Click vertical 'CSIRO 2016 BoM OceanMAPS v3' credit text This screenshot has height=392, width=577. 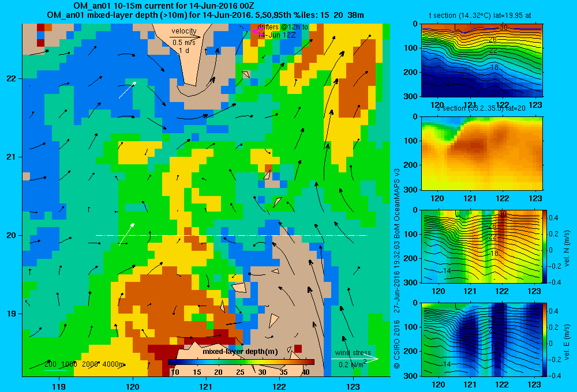click(x=397, y=268)
